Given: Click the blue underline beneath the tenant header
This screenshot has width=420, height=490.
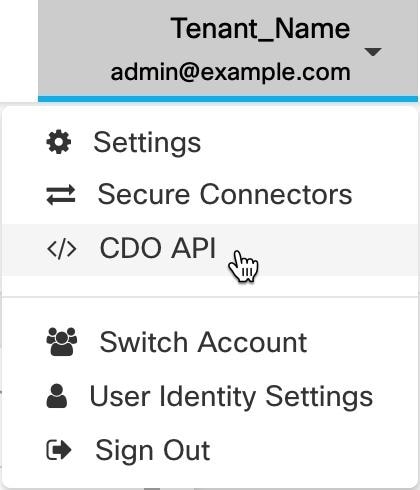Looking at the screenshot, I should 228,99.
